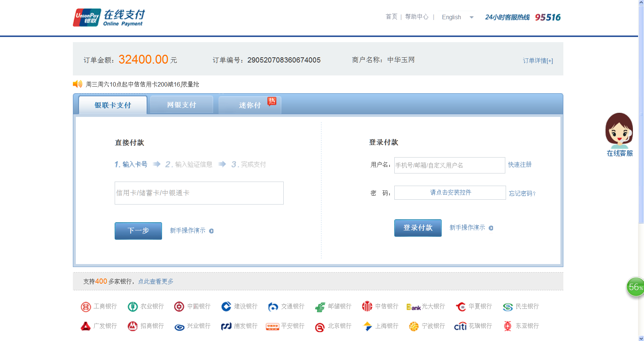This screenshot has width=644, height=341.
Task: Click play icon beside right 新手操作演示
Action: 491,228
